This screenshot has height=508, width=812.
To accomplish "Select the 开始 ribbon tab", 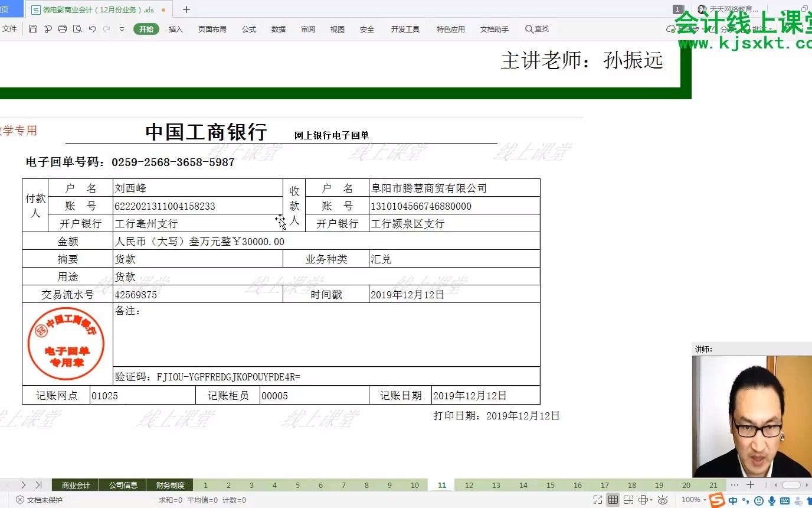I will [146, 29].
